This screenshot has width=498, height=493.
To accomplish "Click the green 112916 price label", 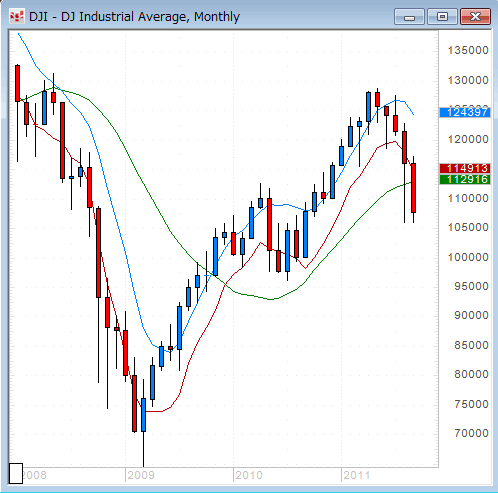I will point(465,179).
